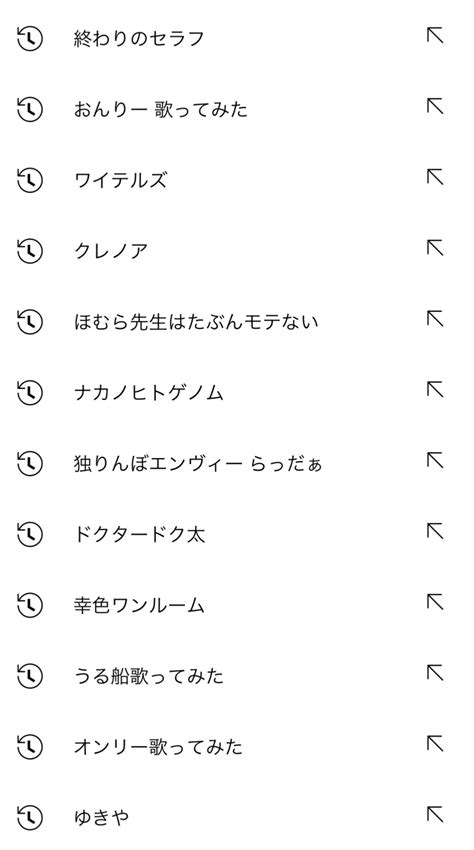Tap the fill-in arrow beside クレノア

435,248
